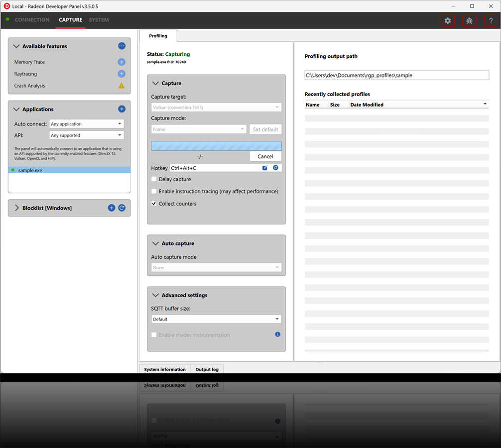Click the Available features more options icon

pos(122,46)
